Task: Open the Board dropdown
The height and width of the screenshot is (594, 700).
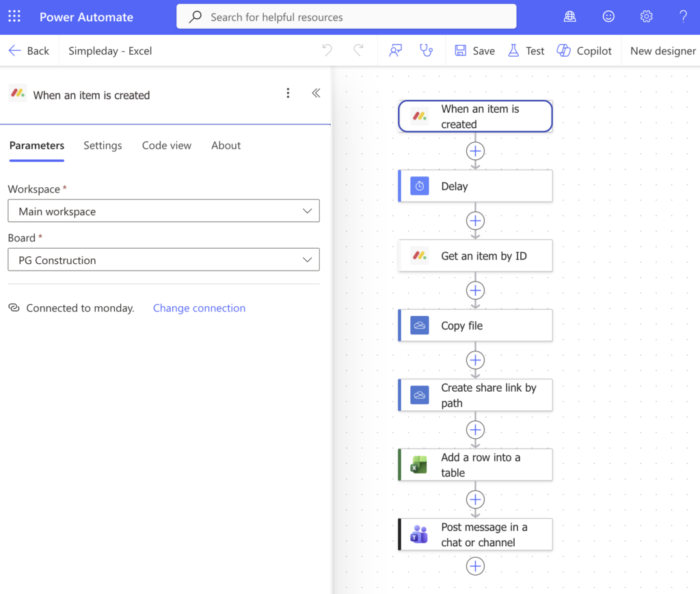Action: pyautogui.click(x=164, y=260)
